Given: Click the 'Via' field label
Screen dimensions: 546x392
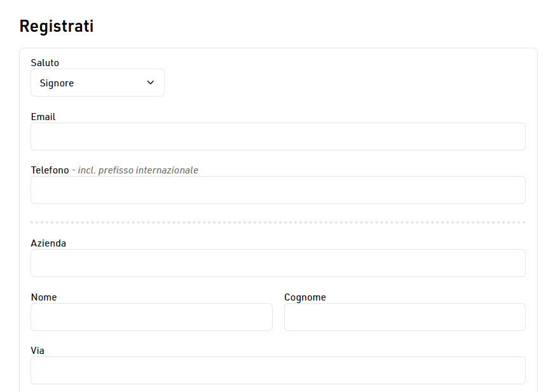Looking at the screenshot, I should click(x=38, y=351).
